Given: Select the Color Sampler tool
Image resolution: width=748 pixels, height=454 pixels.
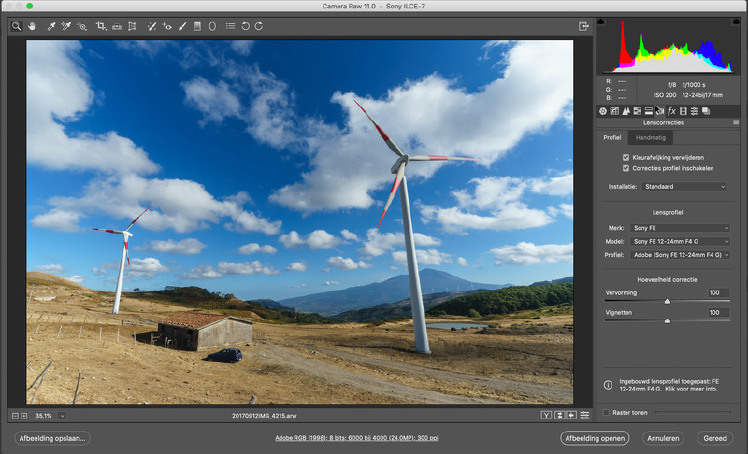Looking at the screenshot, I should pos(66,26).
